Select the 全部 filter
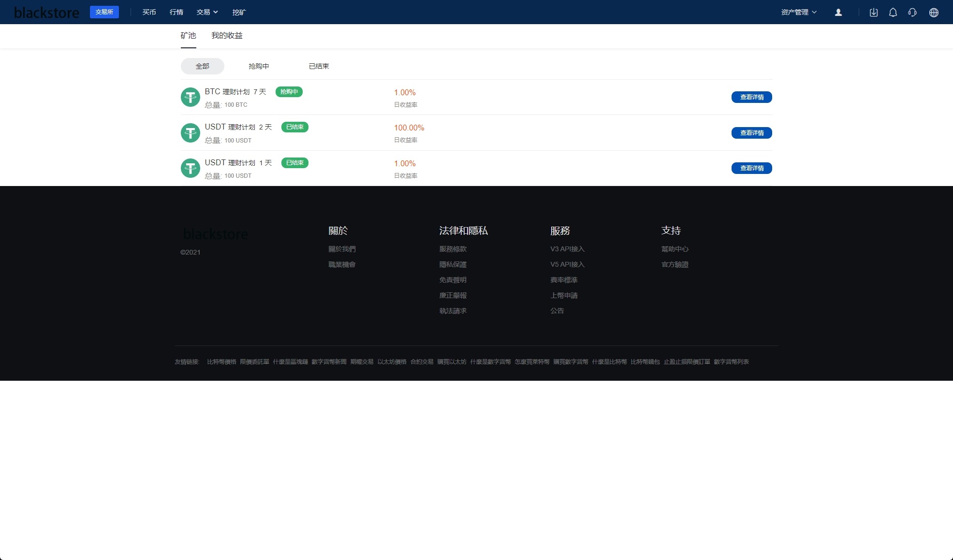Screen dimensions: 953x560 [x=203, y=66]
